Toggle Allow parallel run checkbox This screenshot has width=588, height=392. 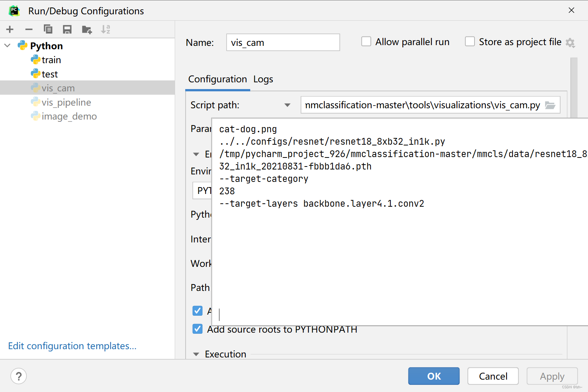[366, 41]
